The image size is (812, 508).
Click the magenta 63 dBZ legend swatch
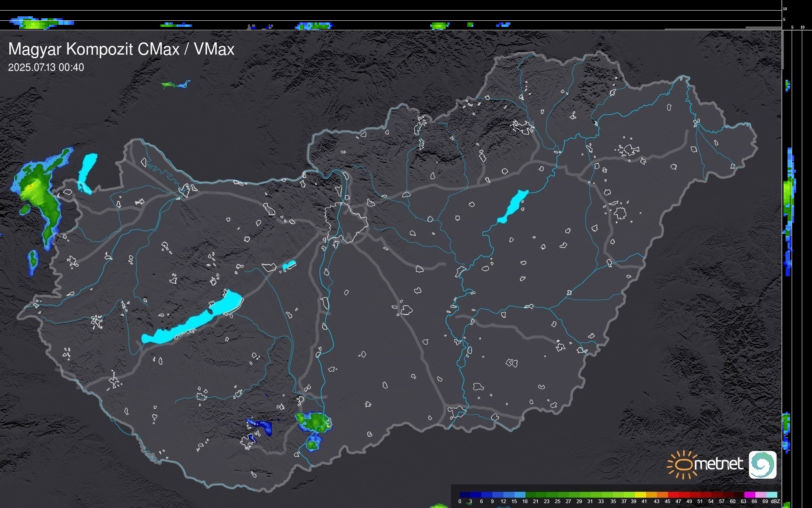(749, 495)
